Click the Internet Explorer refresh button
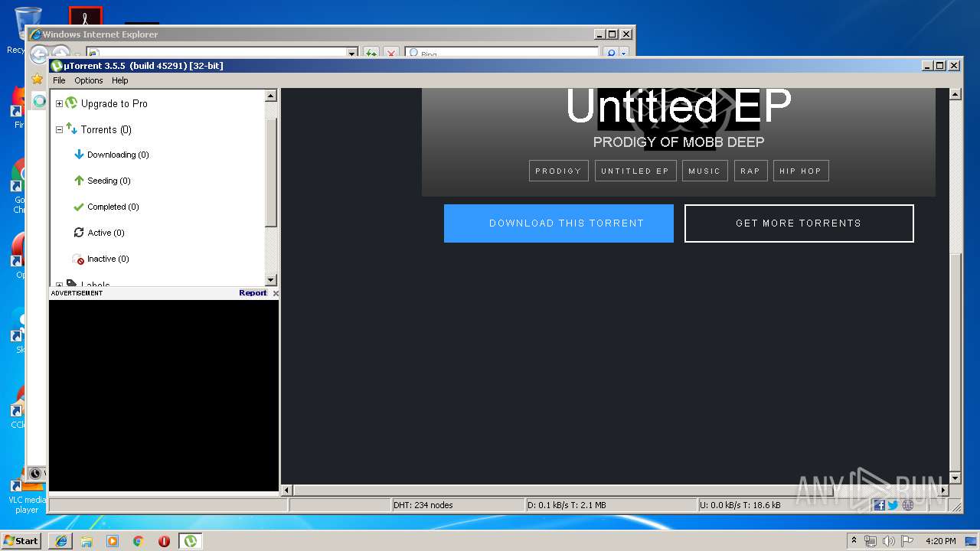 [371, 54]
